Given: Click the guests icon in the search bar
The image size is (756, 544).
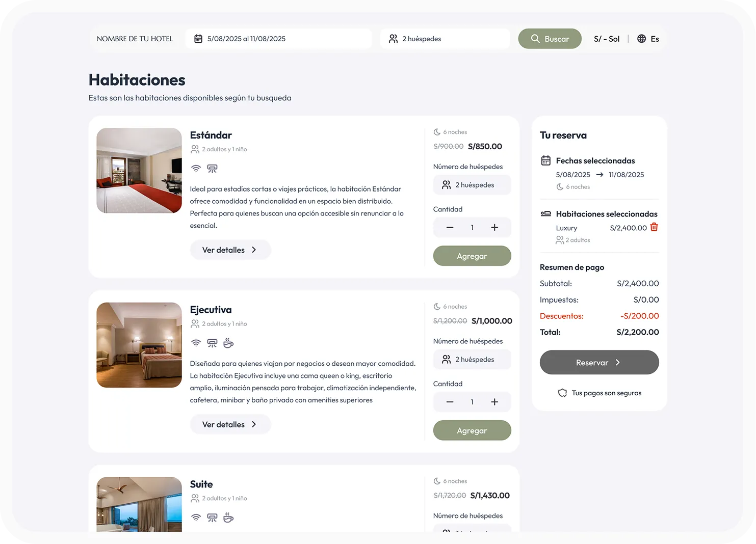Looking at the screenshot, I should (x=393, y=39).
